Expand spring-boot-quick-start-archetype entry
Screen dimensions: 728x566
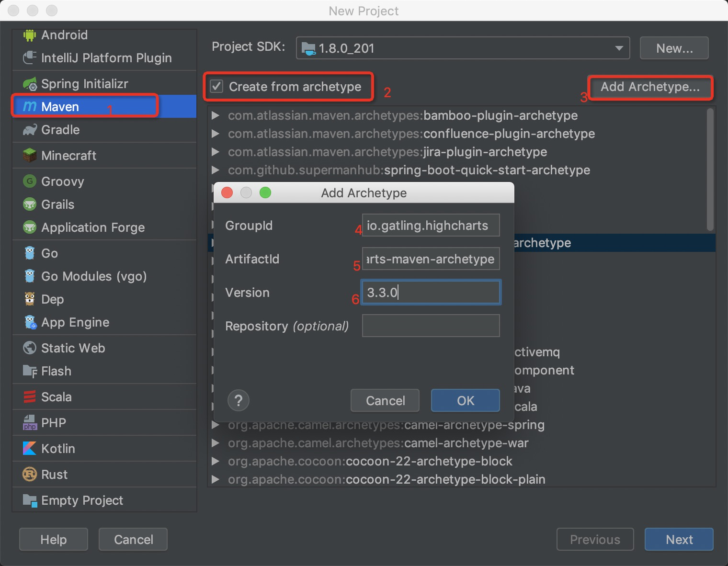(x=216, y=170)
